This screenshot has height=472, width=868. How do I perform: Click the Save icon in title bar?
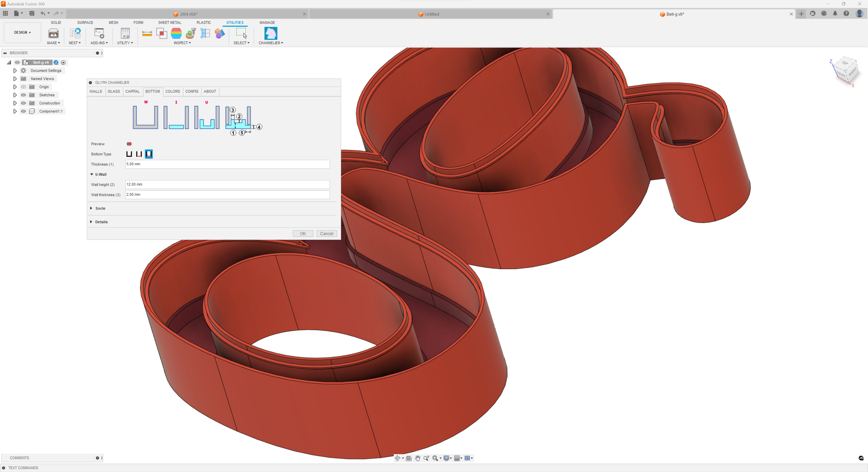pyautogui.click(x=32, y=14)
